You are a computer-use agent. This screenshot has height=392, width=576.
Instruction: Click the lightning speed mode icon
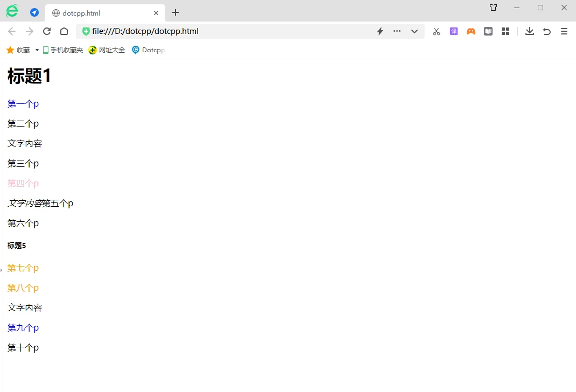pyautogui.click(x=380, y=31)
